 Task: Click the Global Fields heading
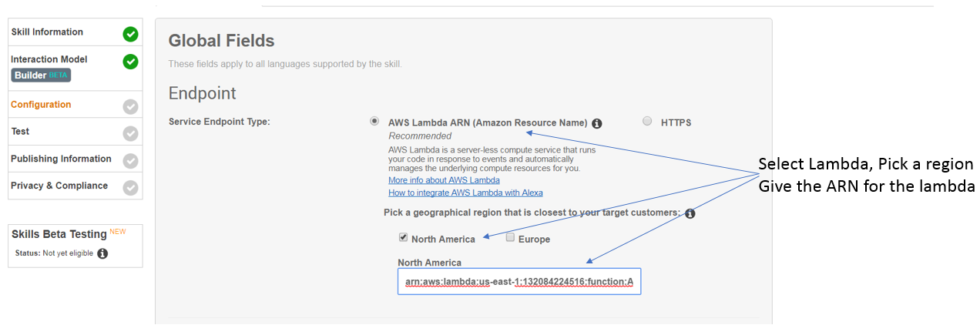221,41
